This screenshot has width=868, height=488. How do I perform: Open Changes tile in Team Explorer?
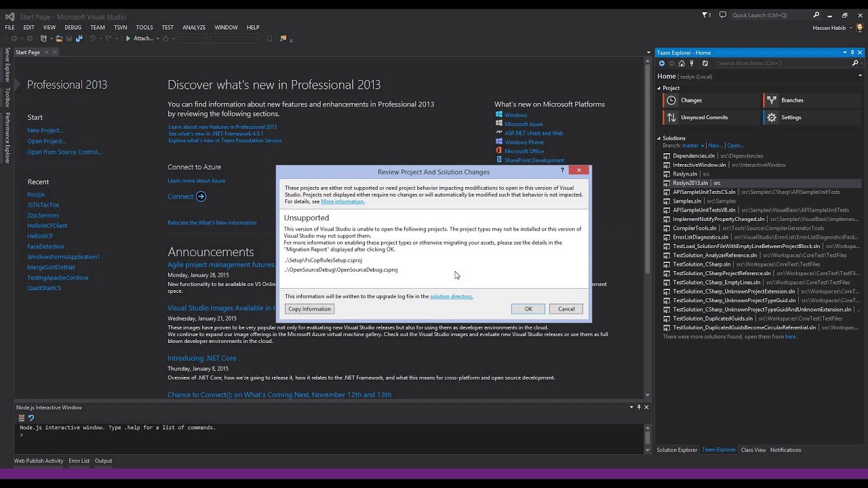pyautogui.click(x=711, y=100)
